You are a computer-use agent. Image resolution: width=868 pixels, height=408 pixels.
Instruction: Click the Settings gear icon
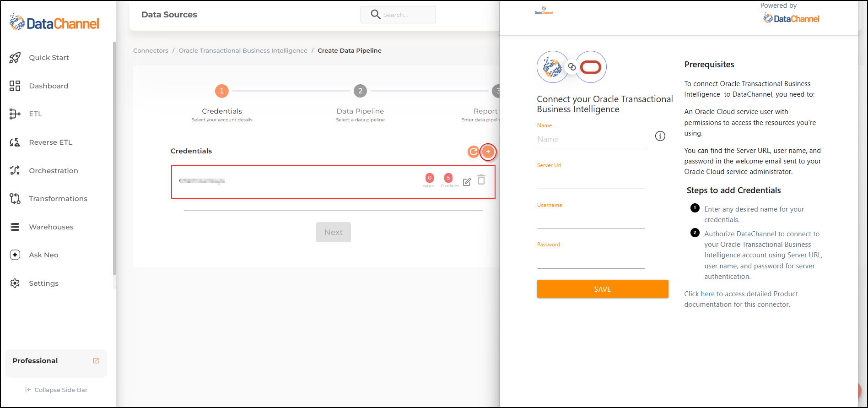(x=15, y=283)
